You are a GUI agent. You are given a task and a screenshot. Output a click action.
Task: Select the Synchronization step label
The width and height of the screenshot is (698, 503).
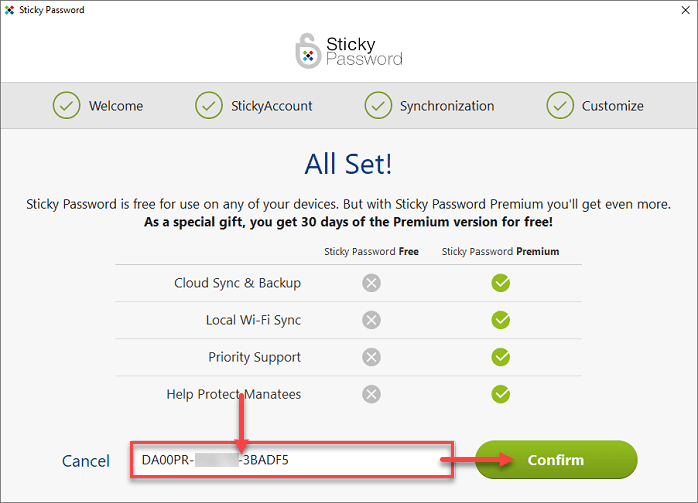pos(447,106)
